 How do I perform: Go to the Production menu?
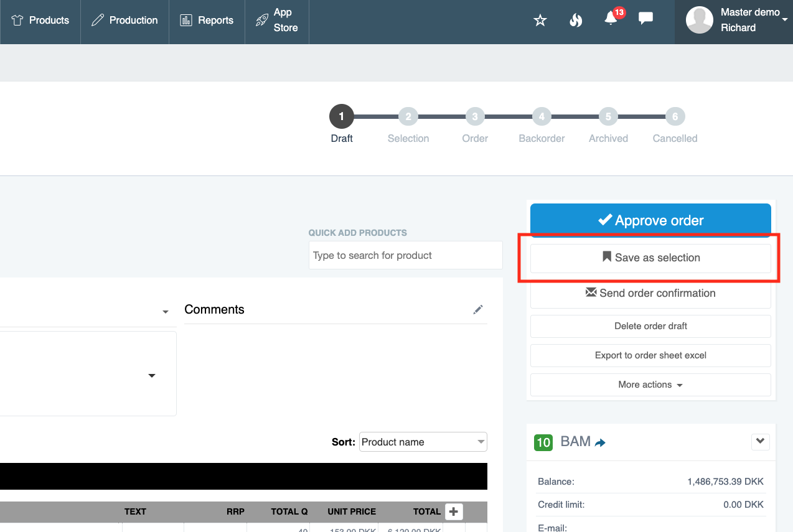coord(124,21)
